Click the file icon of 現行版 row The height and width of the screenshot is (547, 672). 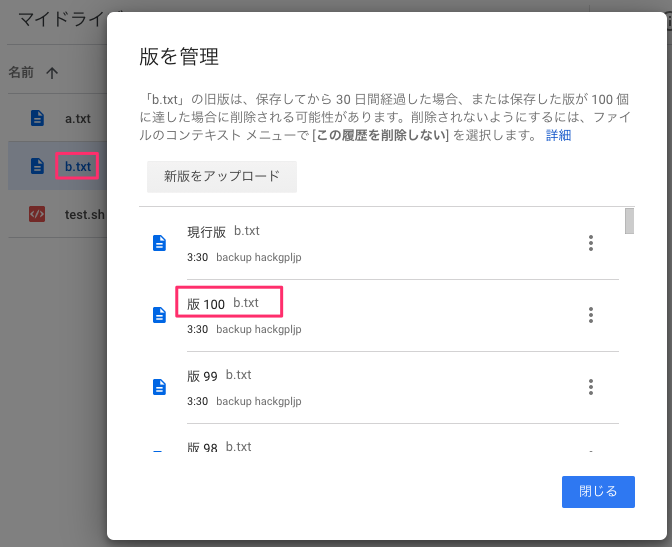[158, 243]
